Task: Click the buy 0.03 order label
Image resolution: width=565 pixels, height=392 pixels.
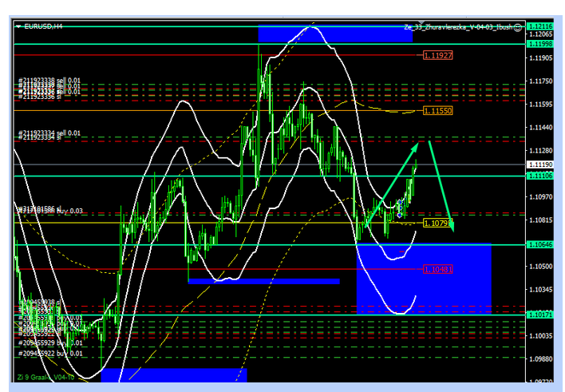Action: pos(49,210)
